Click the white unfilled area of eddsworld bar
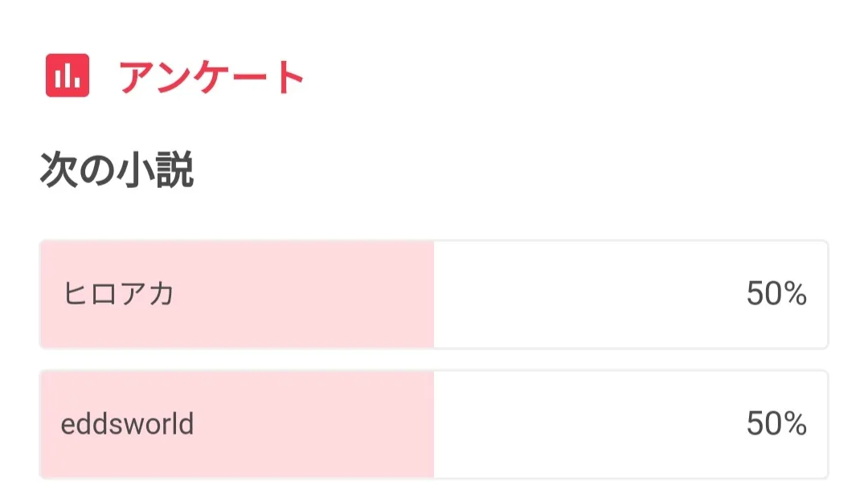Image resolution: width=868 pixels, height=502 pixels. (587, 424)
